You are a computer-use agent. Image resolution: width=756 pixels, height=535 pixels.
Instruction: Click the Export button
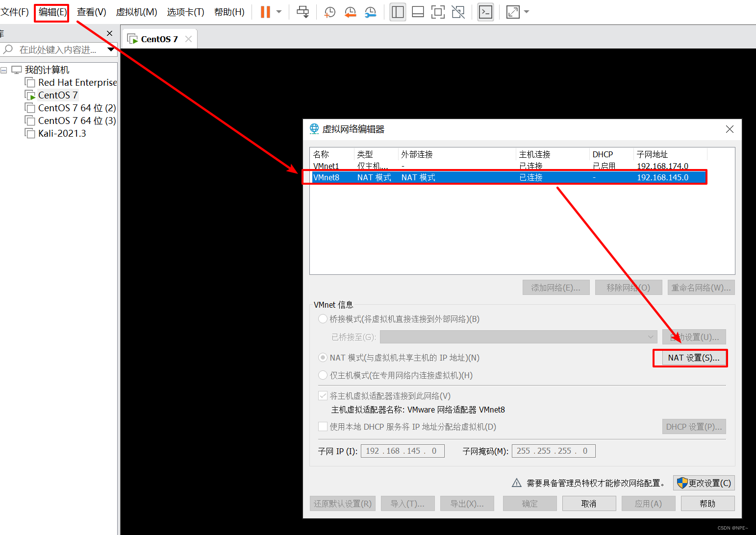pos(467,504)
